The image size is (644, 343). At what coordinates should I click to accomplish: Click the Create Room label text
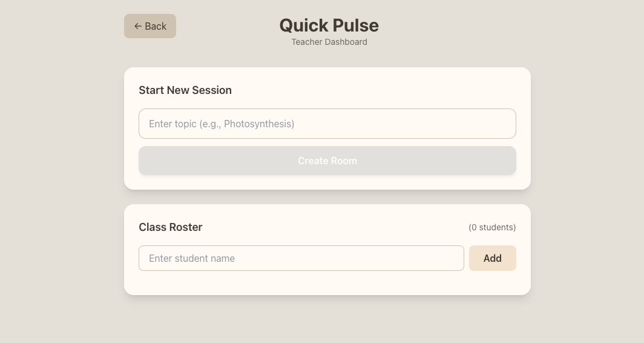[327, 161]
